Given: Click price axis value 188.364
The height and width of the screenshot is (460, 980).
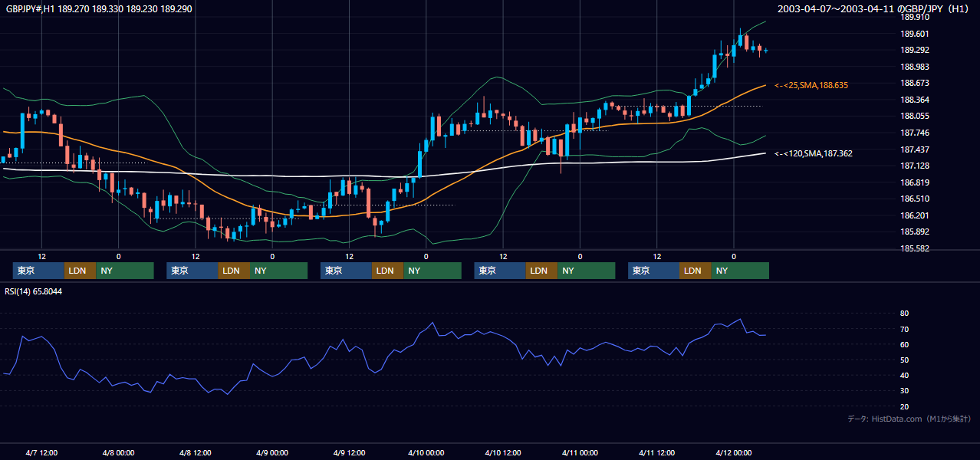Looking at the screenshot, I should 915,100.
